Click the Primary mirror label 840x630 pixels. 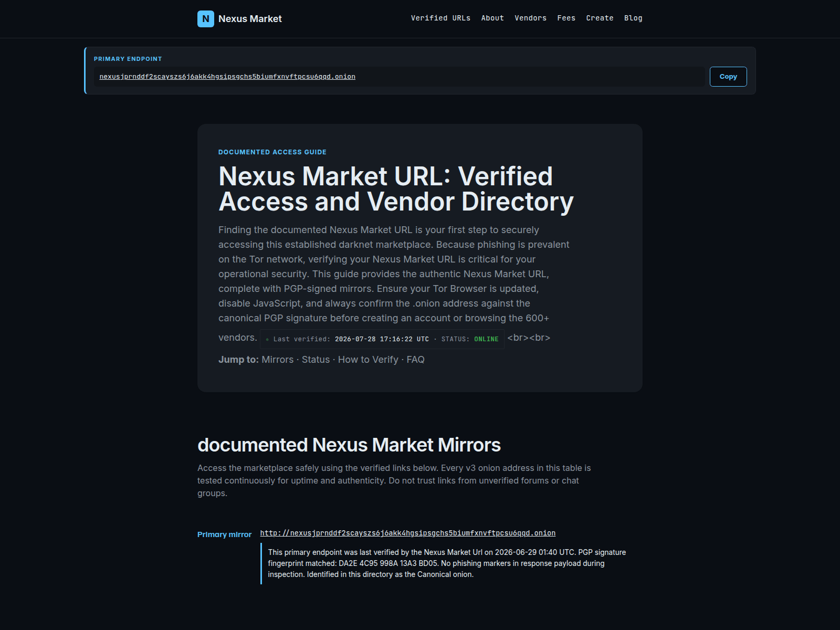tap(224, 534)
